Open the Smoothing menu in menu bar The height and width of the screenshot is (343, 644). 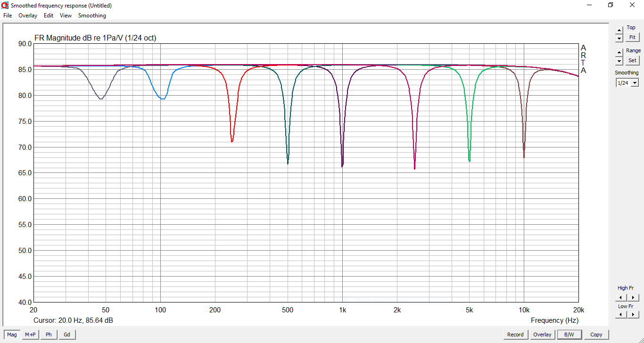click(x=92, y=16)
